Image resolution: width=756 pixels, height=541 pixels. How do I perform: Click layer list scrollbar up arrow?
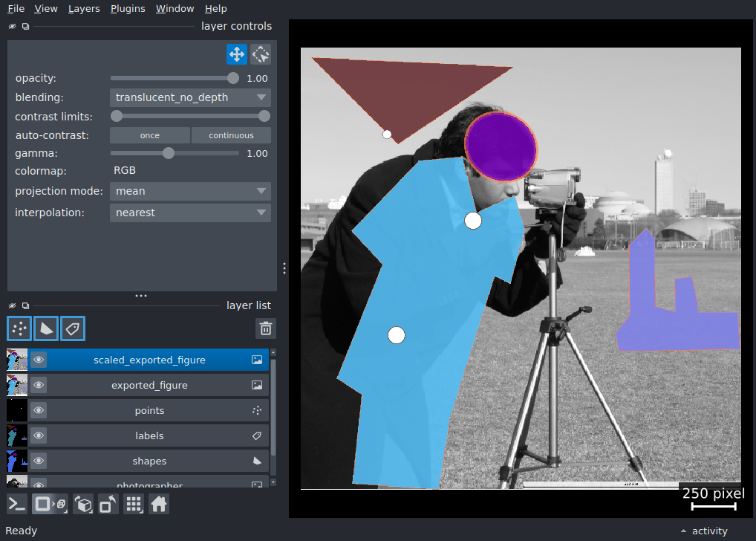coord(273,353)
